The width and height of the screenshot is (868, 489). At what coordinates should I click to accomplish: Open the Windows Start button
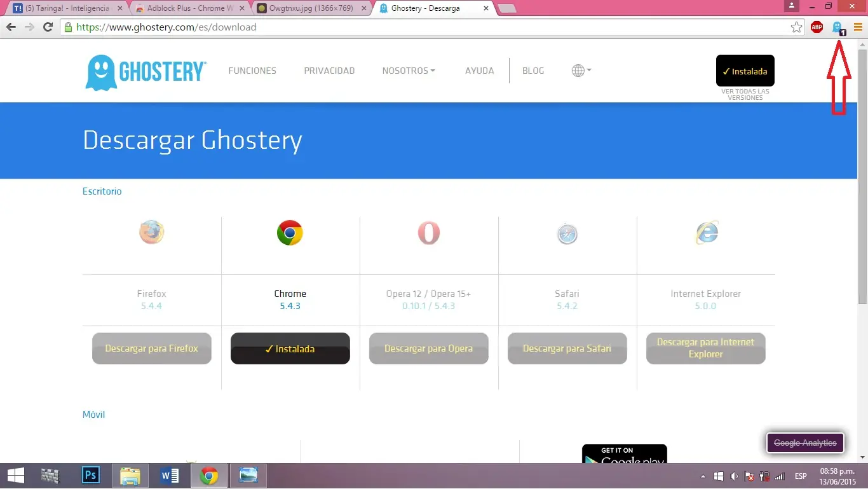coord(16,475)
